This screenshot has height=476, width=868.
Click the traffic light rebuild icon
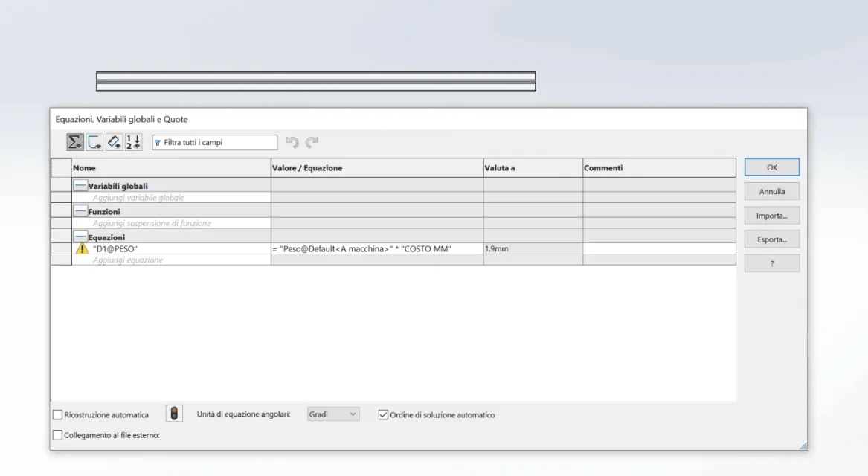tap(174, 414)
